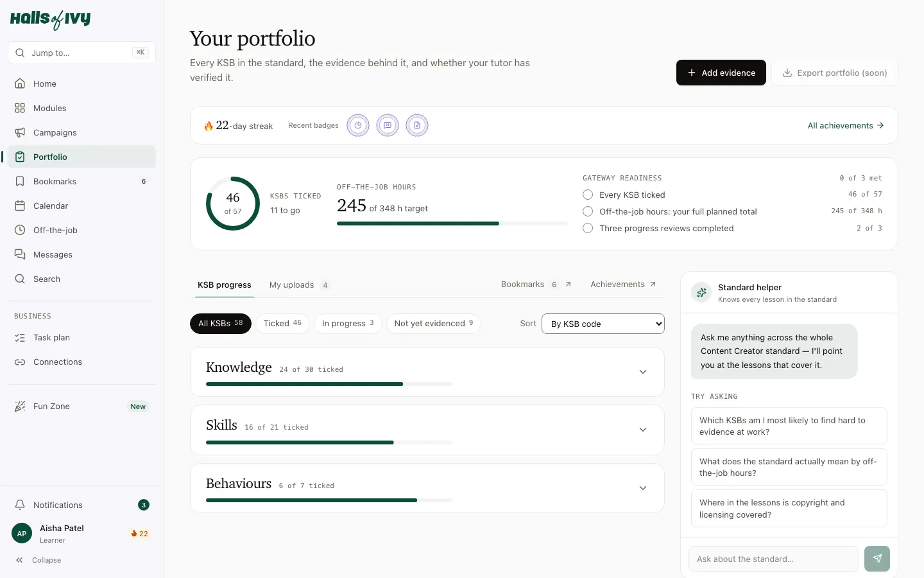Open Search in the sidebar menu

[x=82, y=279]
